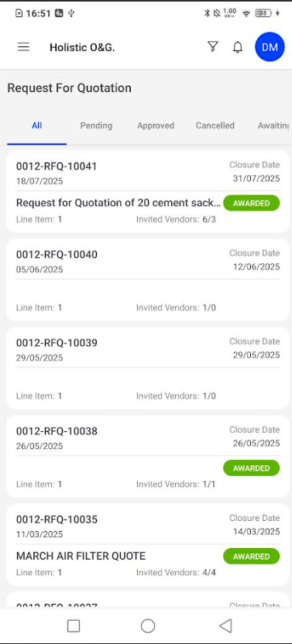Select the All tab

[36, 125]
